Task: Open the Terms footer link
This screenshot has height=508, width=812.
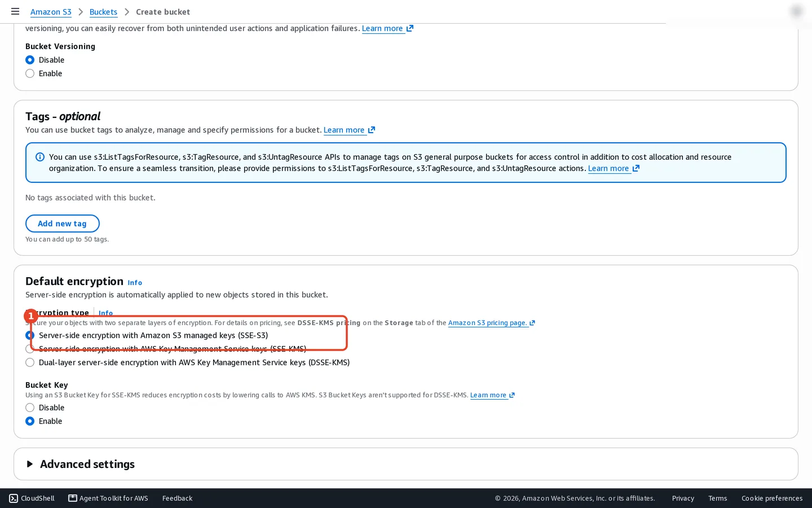Action: [717, 498]
